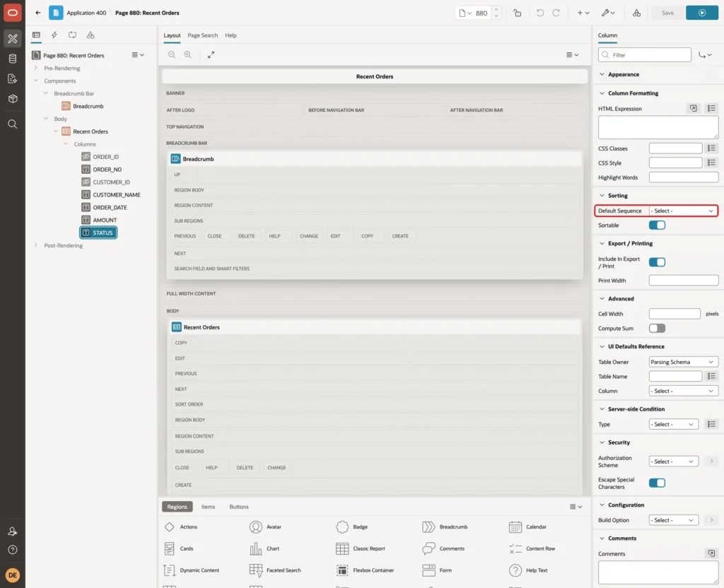Click the Highlight Words input field
Viewport: 724px width, 588px height.
(684, 177)
